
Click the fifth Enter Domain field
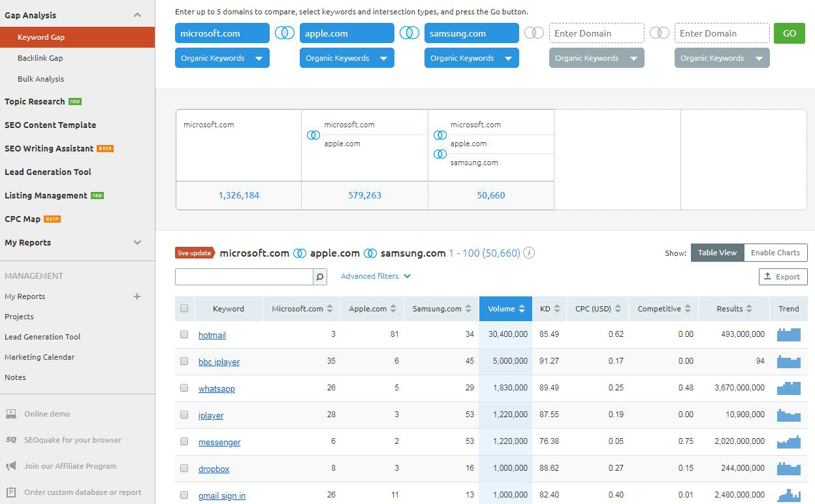tap(722, 33)
